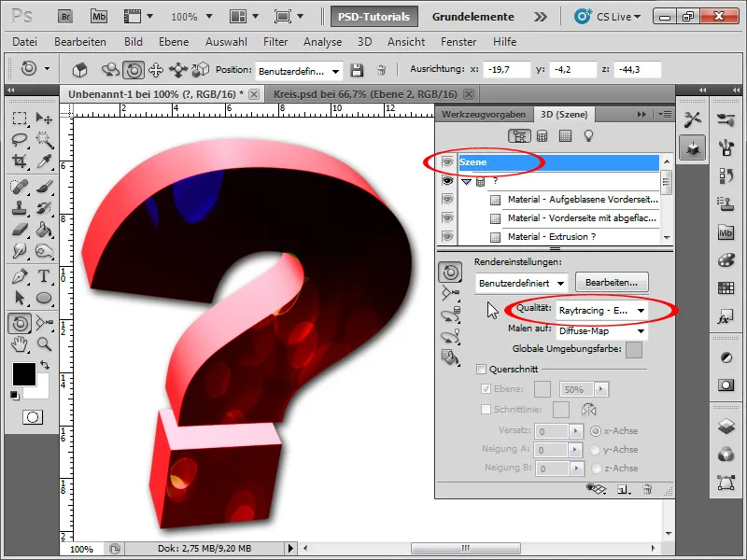Select the Path Selection tool

click(x=20, y=298)
